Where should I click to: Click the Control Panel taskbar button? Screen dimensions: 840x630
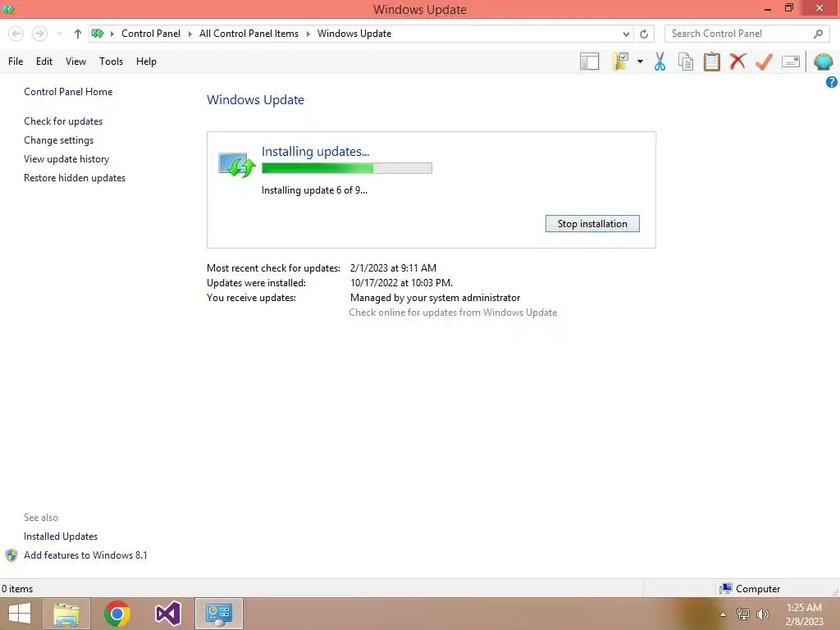click(x=219, y=614)
